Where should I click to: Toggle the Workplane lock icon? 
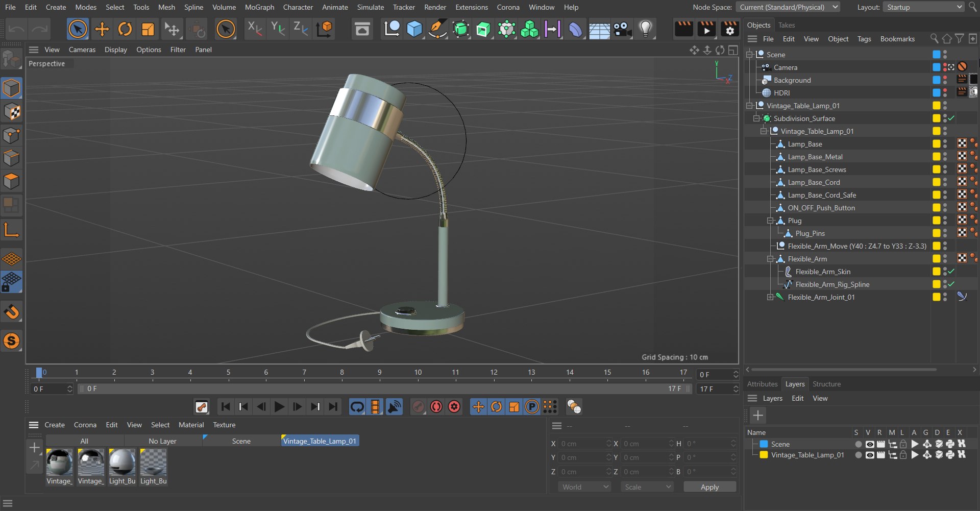click(x=11, y=282)
